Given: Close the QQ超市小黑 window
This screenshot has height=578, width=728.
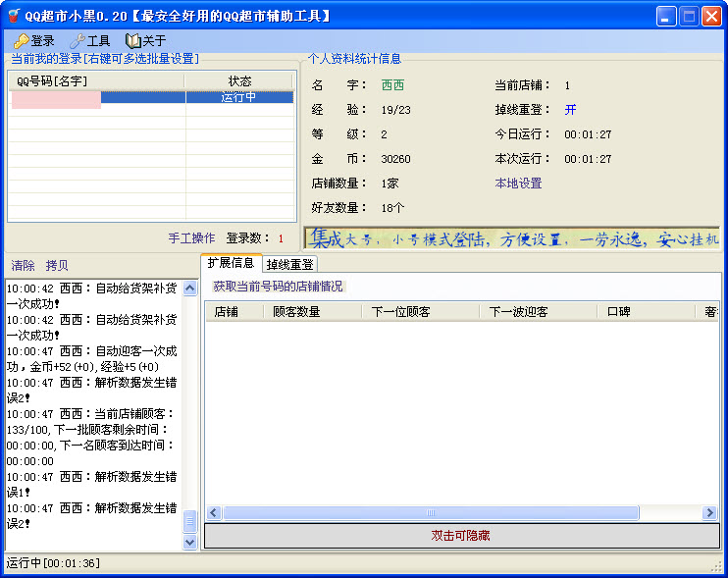Looking at the screenshot, I should (711, 17).
